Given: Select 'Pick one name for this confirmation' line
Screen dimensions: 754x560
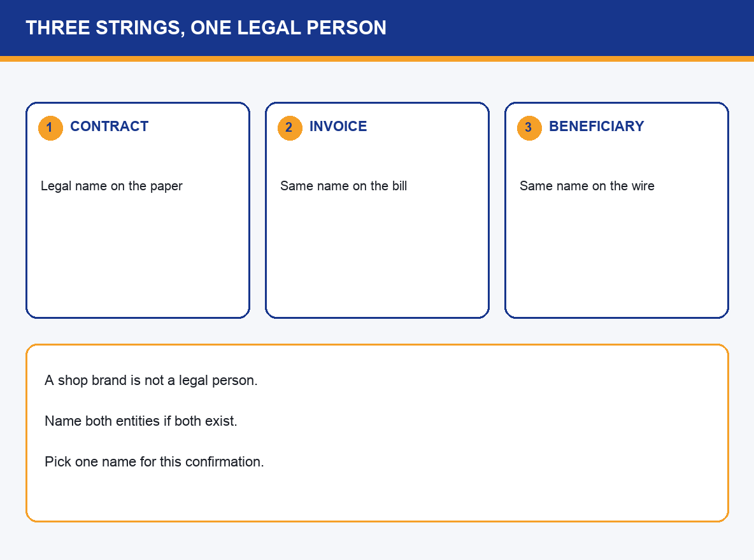Looking at the screenshot, I should tap(154, 462).
